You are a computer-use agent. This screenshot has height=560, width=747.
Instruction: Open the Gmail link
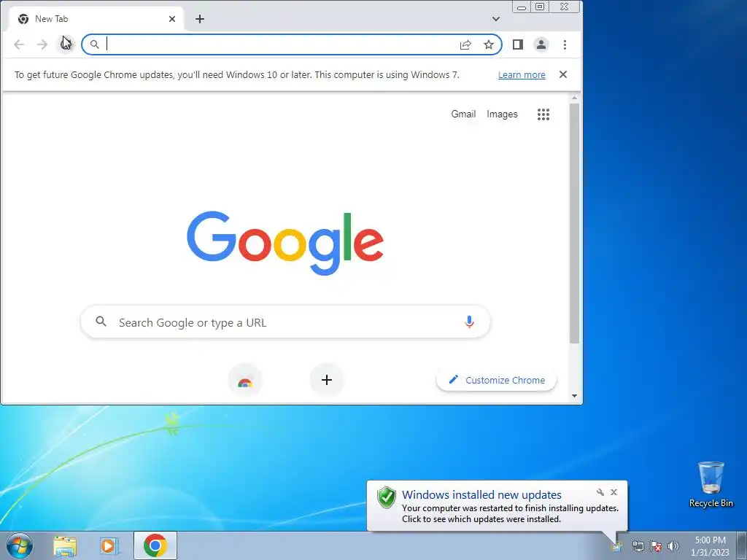463,114
